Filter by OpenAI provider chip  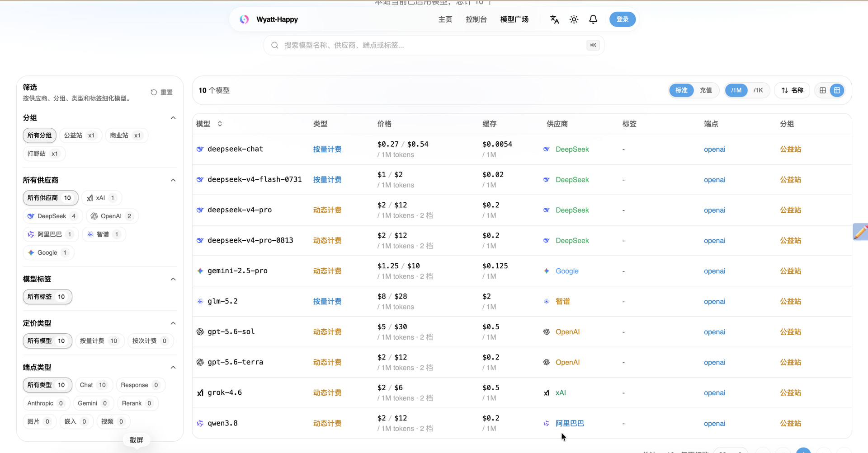112,216
